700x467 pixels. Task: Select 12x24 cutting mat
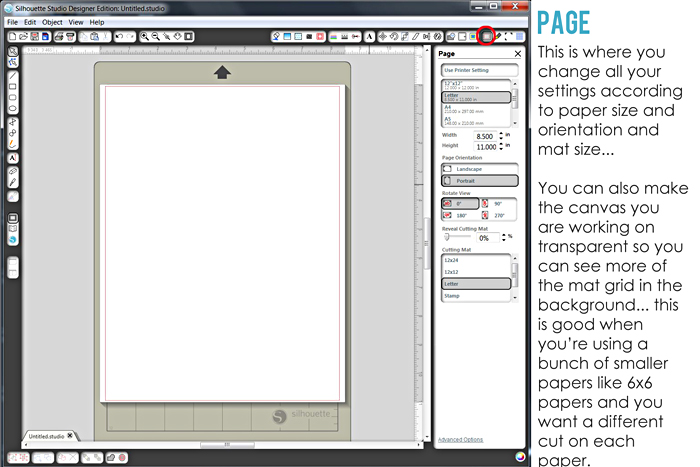[476, 260]
